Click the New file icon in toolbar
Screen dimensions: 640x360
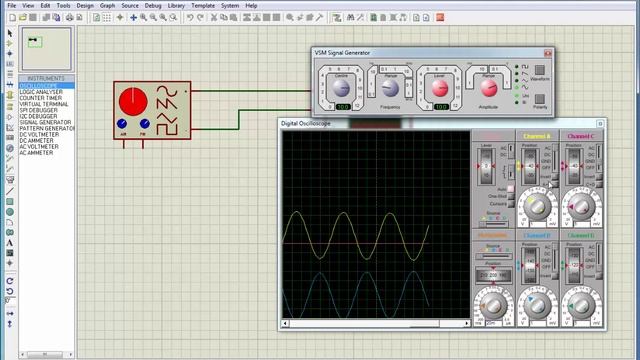(13, 18)
